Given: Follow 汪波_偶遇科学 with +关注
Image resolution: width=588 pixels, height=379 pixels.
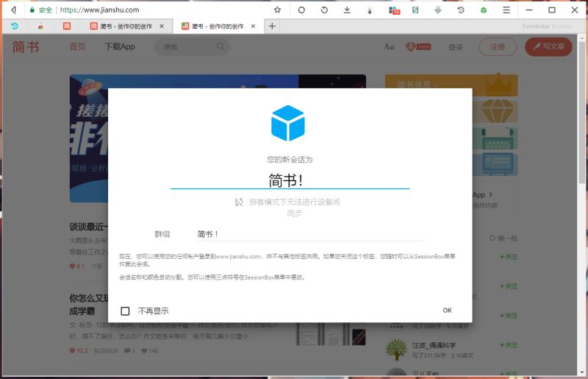Looking at the screenshot, I should 509,345.
